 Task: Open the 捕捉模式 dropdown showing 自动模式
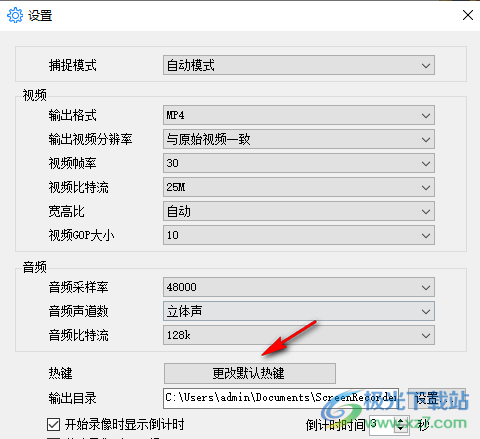(299, 65)
